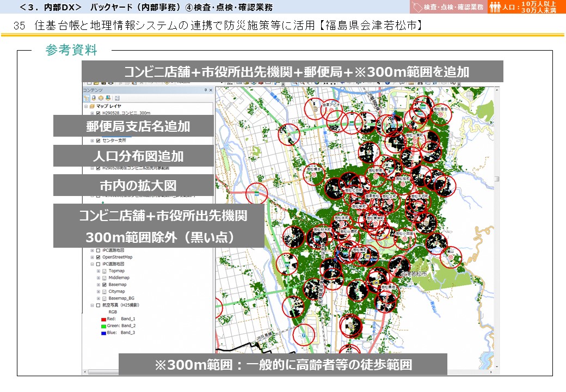Open contents panel Options icon

coord(117,98)
